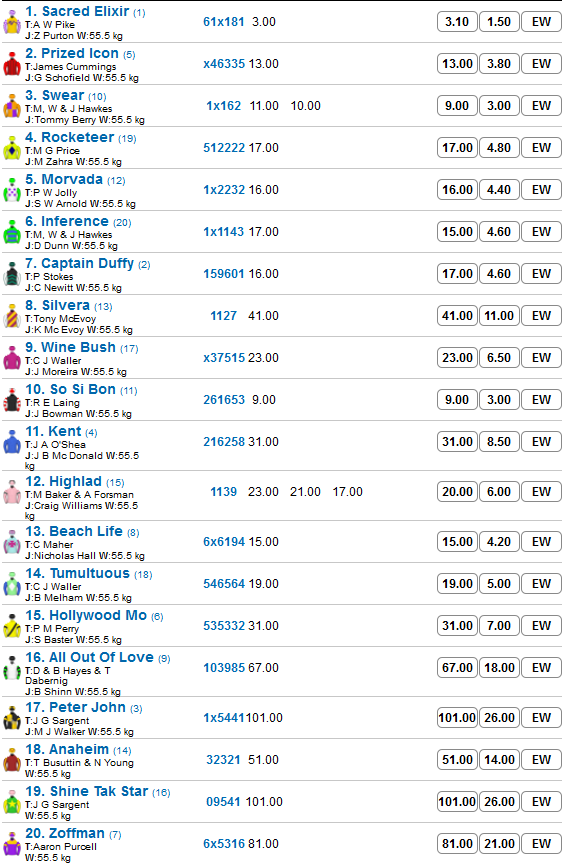Choose EW bet for Beach Life
The image size is (568, 863).
click(541, 542)
